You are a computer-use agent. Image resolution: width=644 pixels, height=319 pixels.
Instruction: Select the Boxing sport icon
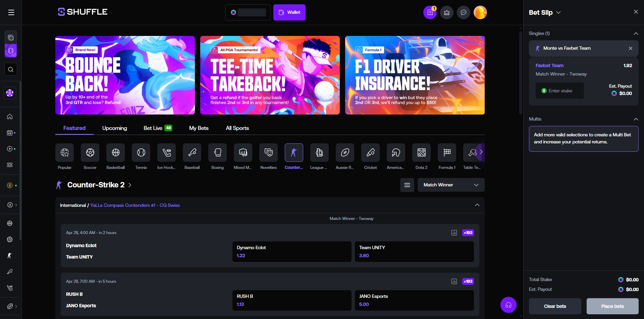218,152
